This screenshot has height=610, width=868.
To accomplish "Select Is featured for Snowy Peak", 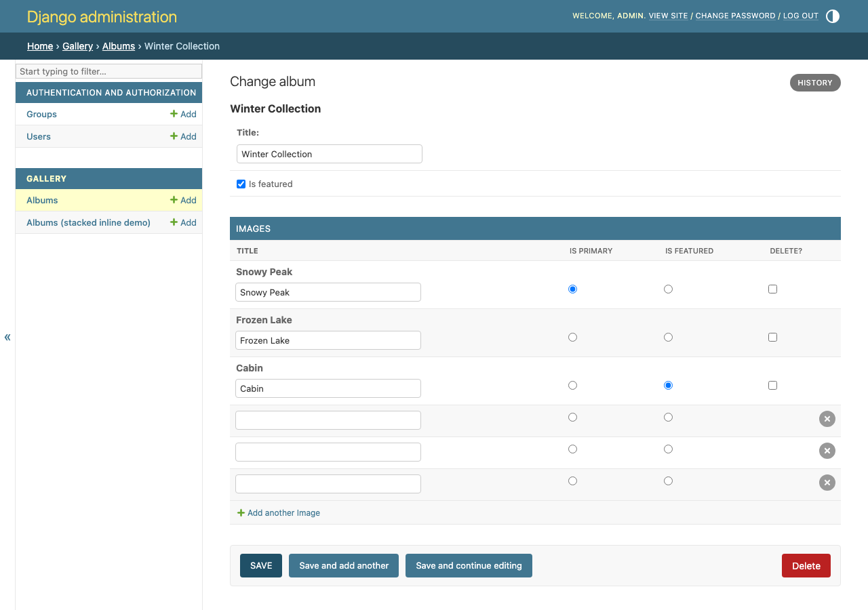I will coord(668,289).
